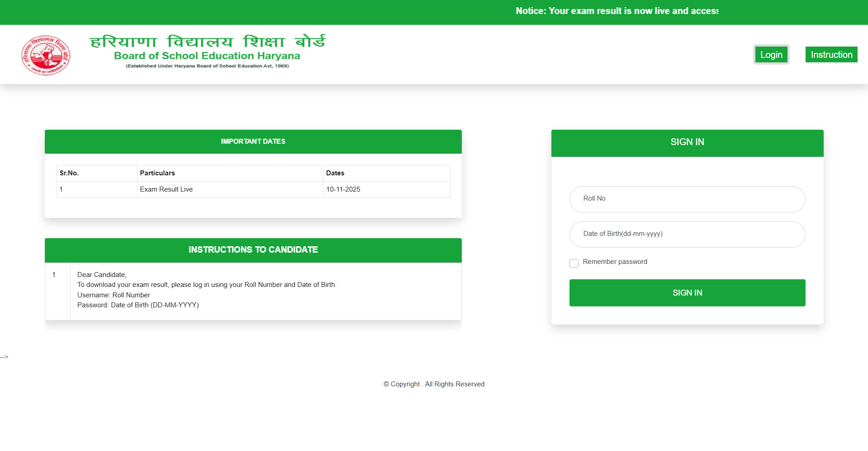Select the Exam Result Live cell

click(x=166, y=189)
